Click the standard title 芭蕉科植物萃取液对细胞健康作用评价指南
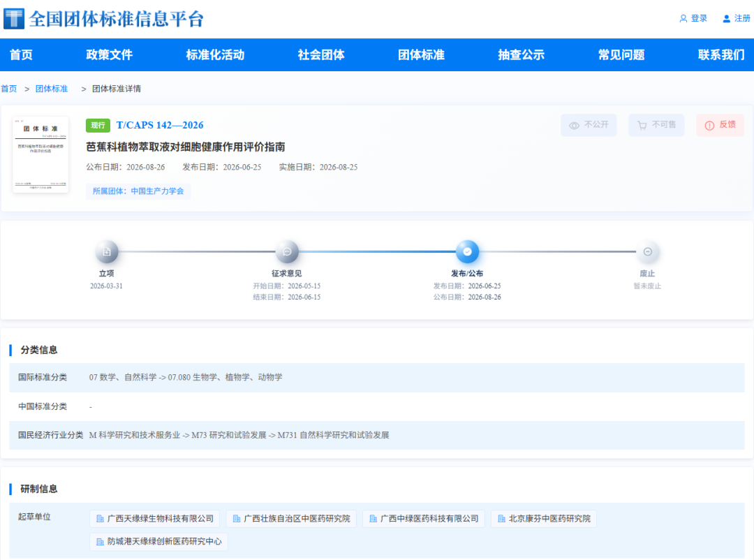The width and height of the screenshot is (754, 560). [x=186, y=147]
